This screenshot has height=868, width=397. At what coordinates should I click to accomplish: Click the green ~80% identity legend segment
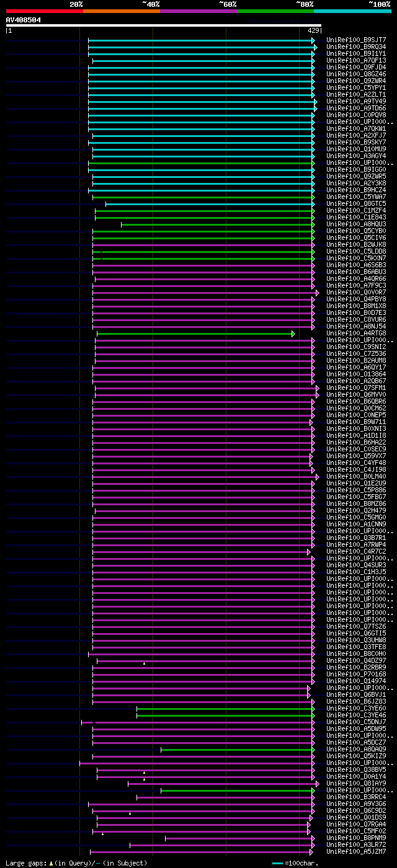tap(275, 11)
